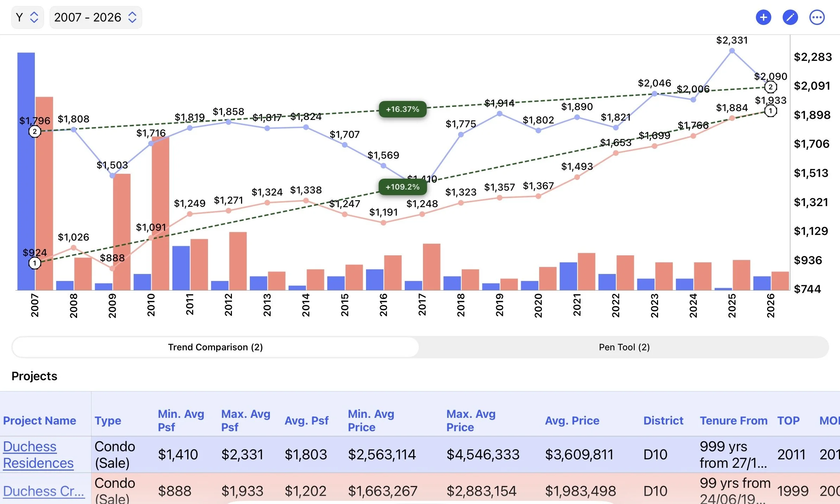Click trend marker 2 beside $1,796
The height and width of the screenshot is (504, 840).
34,132
